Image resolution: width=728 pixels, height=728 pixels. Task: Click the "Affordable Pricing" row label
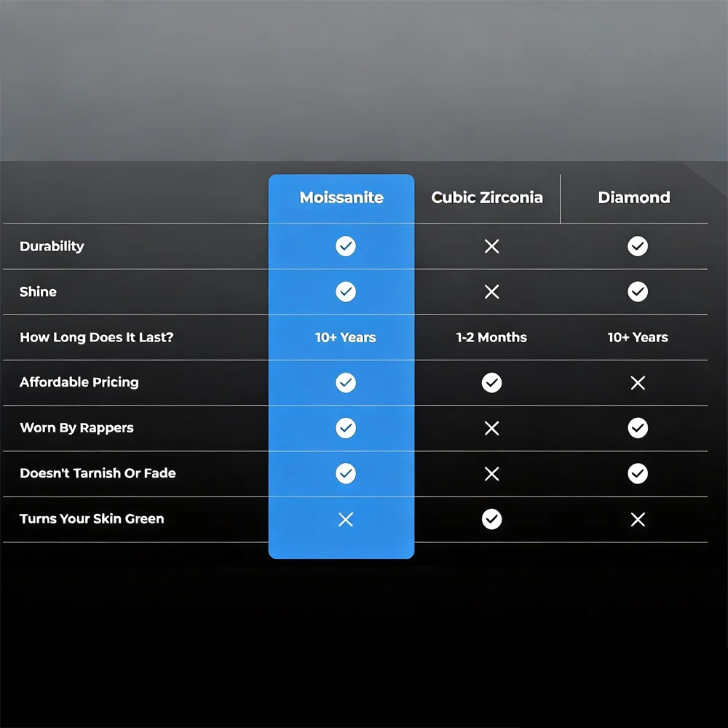79,382
